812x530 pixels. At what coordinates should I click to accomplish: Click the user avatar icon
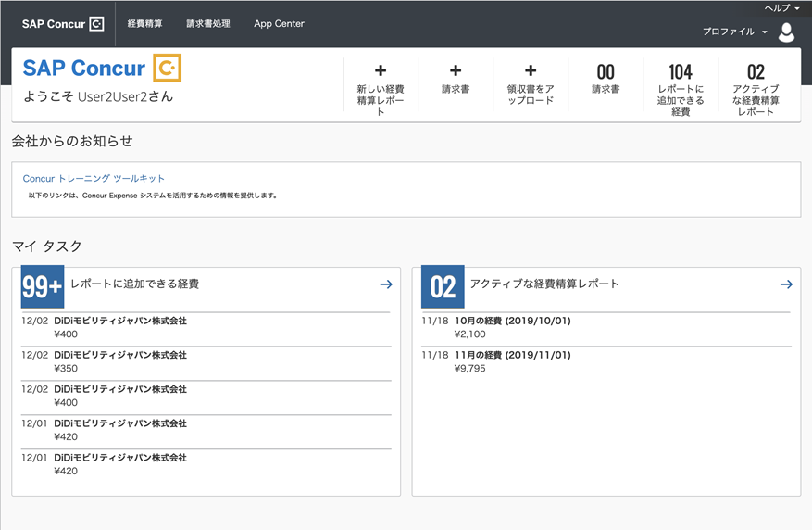786,32
